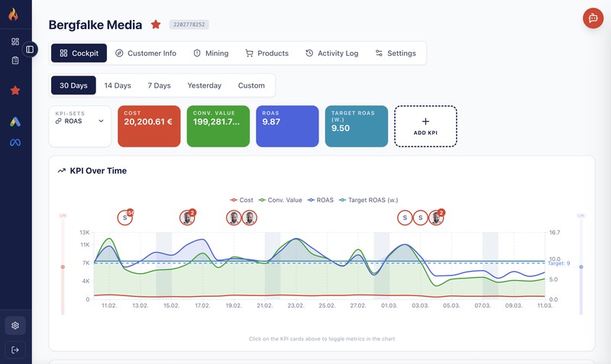Viewport: 611px width, 364px height.
Task: Toggle the ROAS KPI card
Action: pos(287,126)
